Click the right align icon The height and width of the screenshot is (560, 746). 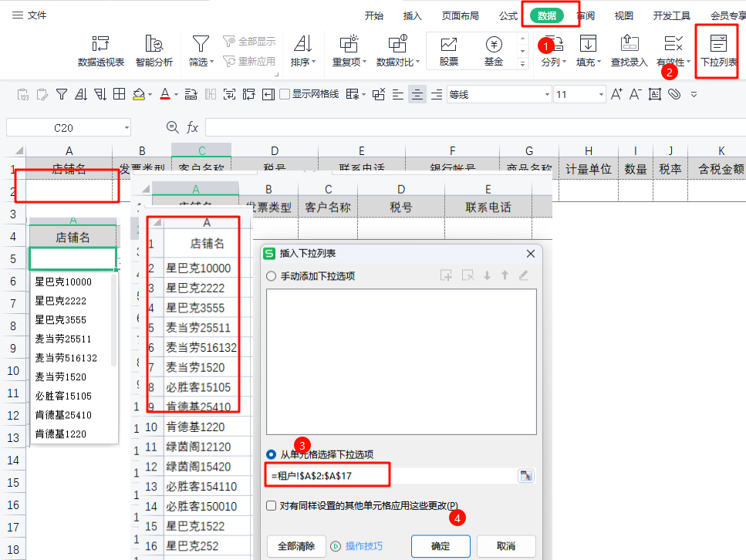(x=437, y=95)
